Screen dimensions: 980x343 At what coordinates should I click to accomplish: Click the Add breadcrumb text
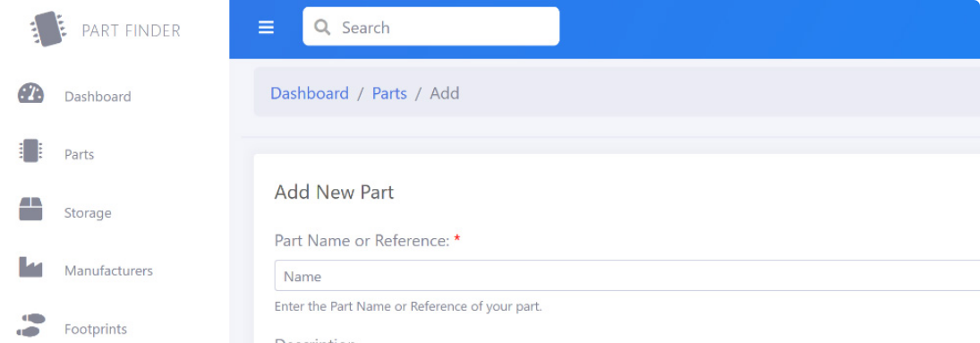[x=445, y=93]
